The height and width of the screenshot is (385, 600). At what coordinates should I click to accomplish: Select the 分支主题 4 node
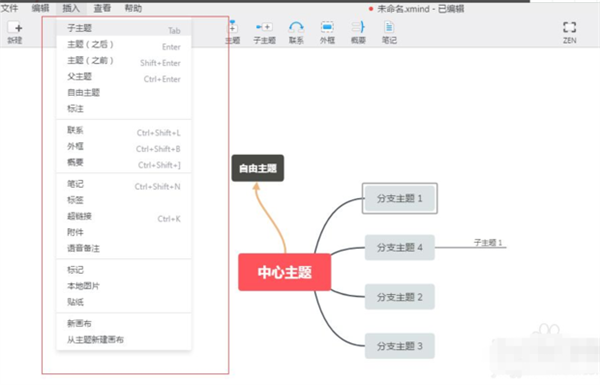point(399,248)
